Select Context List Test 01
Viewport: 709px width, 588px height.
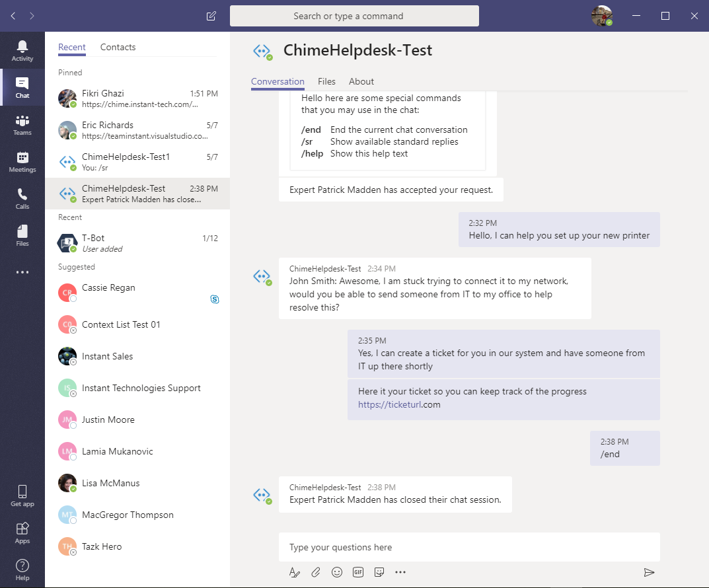coord(137,324)
